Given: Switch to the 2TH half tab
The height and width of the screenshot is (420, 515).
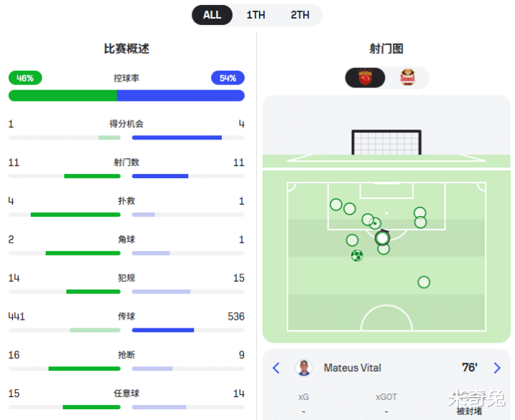Looking at the screenshot, I should coord(300,15).
